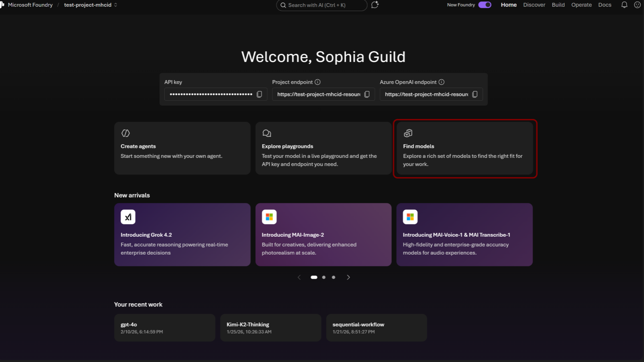Image resolution: width=644 pixels, height=362 pixels.
Task: Show info for Azure OpenAI endpoint
Action: [441, 82]
